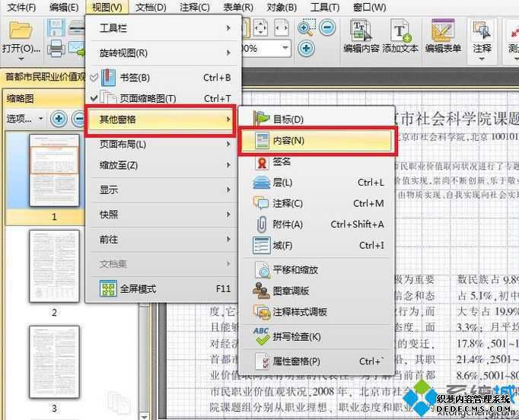Open the 平移和缩放 pane

click(x=317, y=270)
